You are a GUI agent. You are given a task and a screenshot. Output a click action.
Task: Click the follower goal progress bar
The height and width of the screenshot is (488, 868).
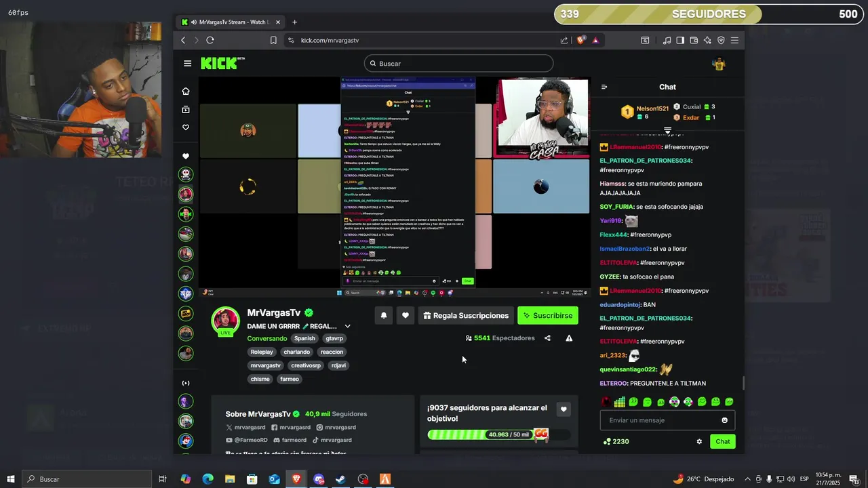point(498,434)
